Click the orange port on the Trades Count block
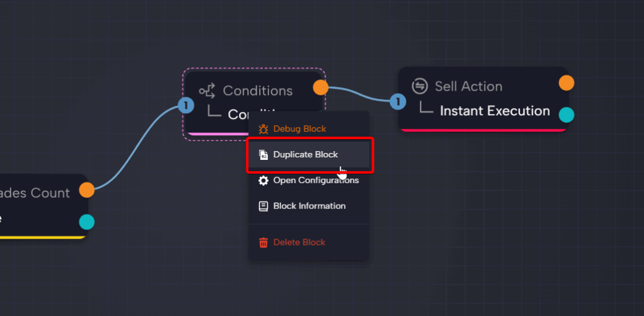This screenshot has width=644, height=316. click(x=87, y=189)
